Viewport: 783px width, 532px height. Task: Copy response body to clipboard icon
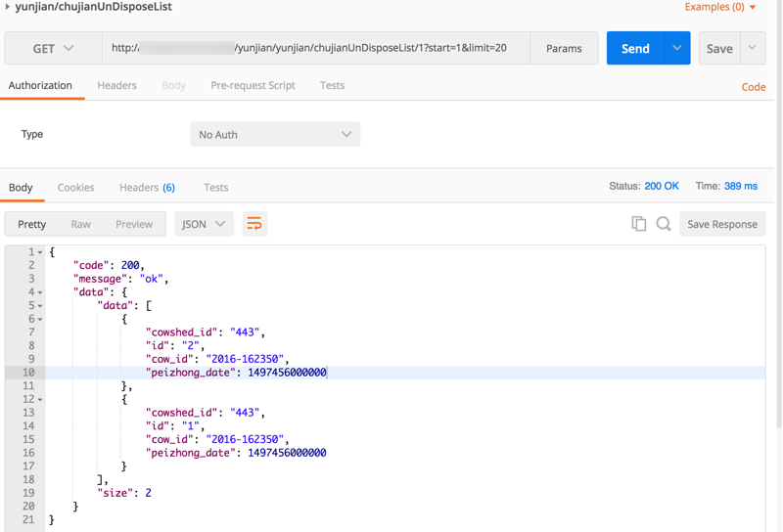point(638,224)
